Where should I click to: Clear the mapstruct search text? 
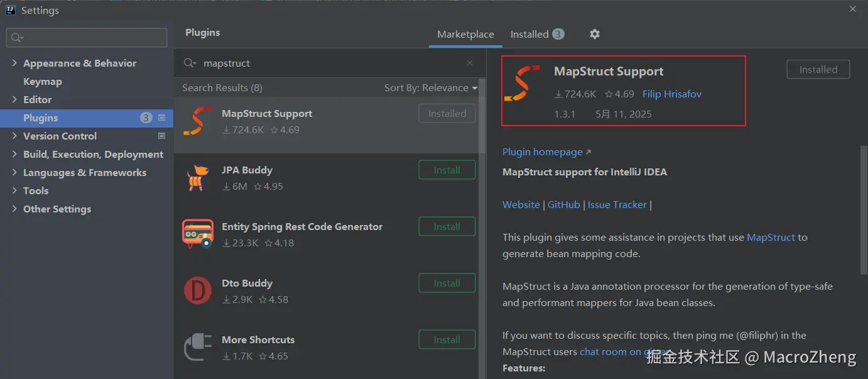(x=470, y=63)
